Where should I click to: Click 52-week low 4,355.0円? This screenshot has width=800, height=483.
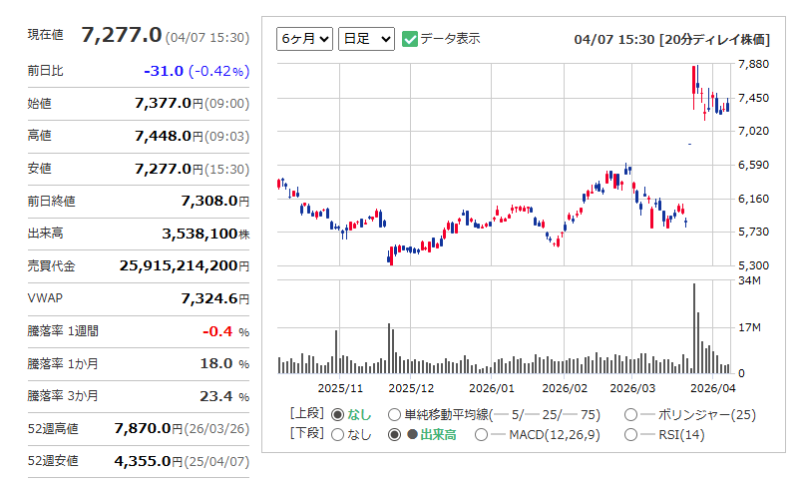148,461
